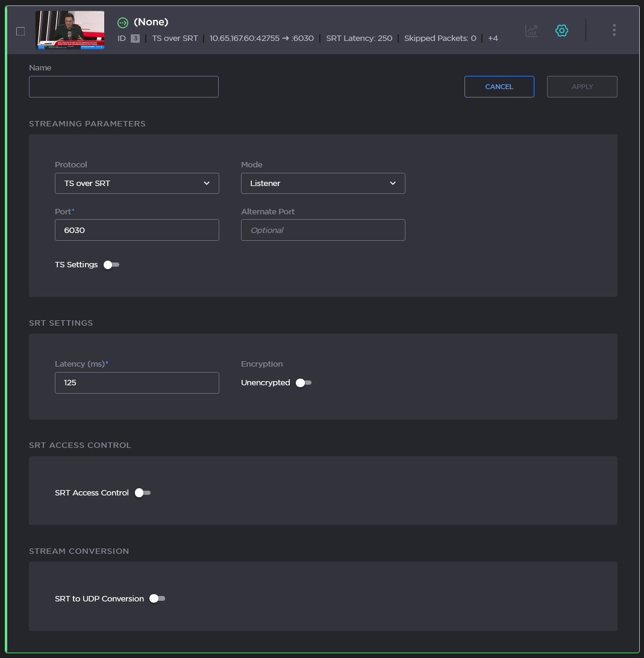The image size is (644, 658).
Task: Click the Alternate Port optional field
Action: pyautogui.click(x=323, y=230)
